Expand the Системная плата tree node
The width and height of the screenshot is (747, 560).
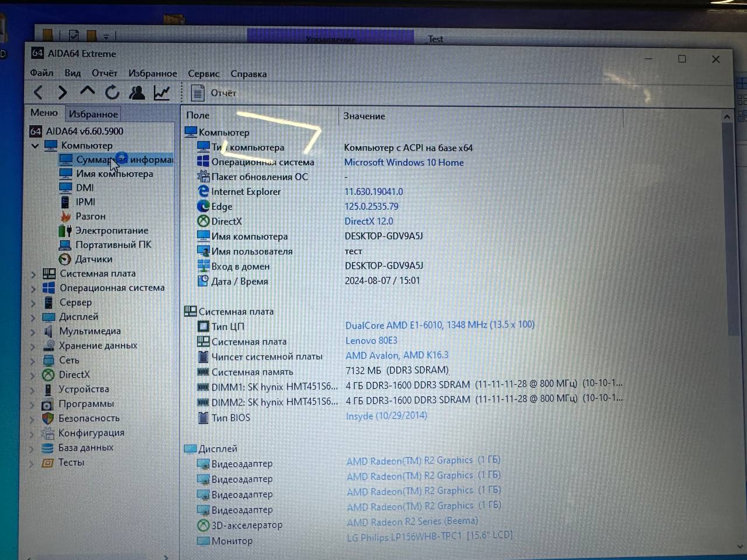point(33,274)
